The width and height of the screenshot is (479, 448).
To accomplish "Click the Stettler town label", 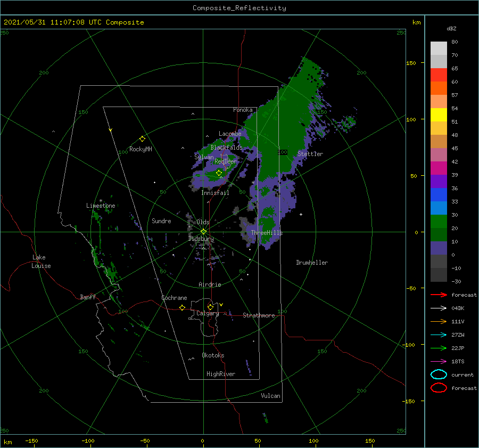I will tap(310, 154).
